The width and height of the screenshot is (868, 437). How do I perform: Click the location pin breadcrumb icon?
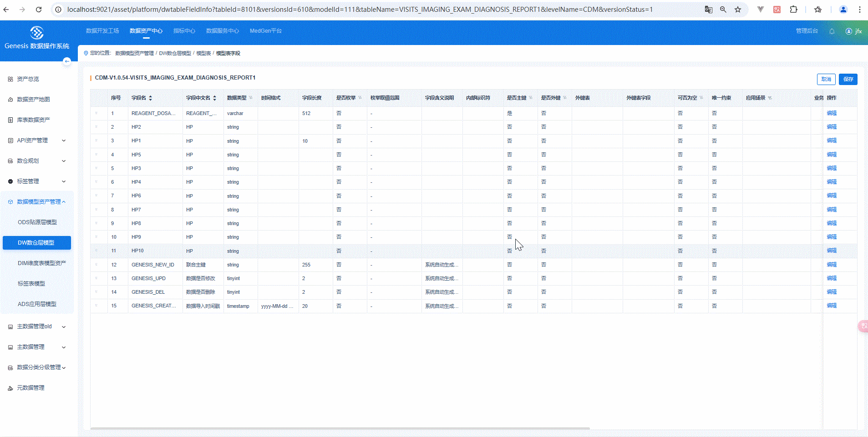(x=86, y=53)
